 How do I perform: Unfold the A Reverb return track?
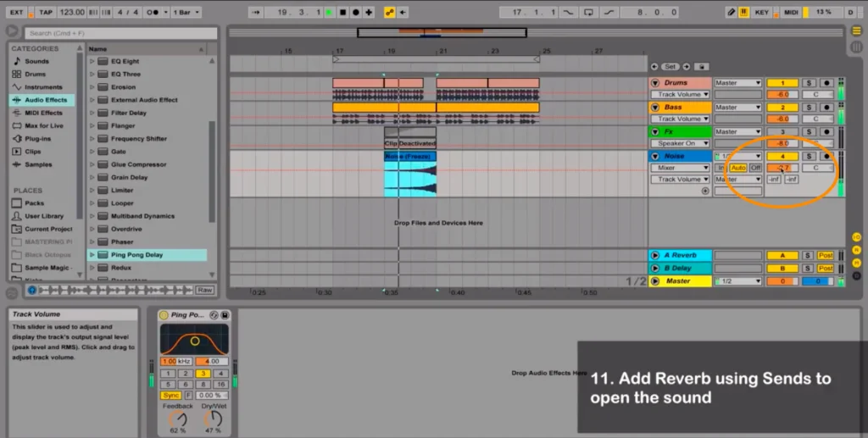(655, 256)
